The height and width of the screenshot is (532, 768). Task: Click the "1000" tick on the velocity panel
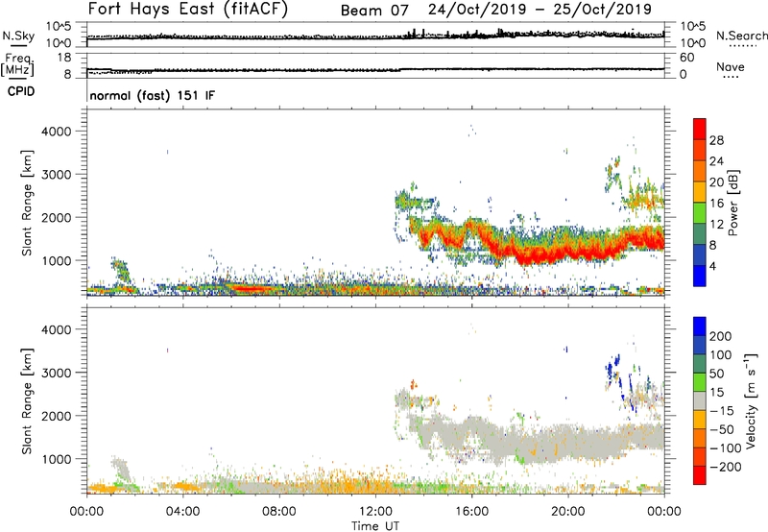[x=57, y=459]
